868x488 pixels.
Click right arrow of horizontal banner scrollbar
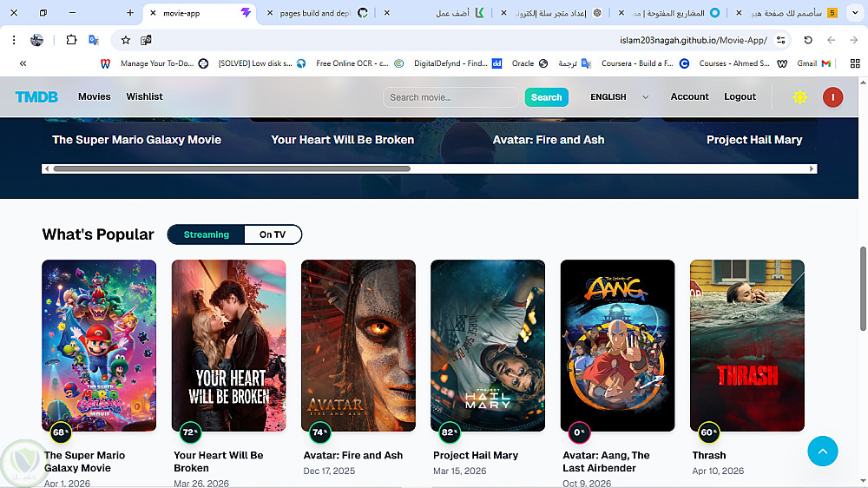[812, 169]
